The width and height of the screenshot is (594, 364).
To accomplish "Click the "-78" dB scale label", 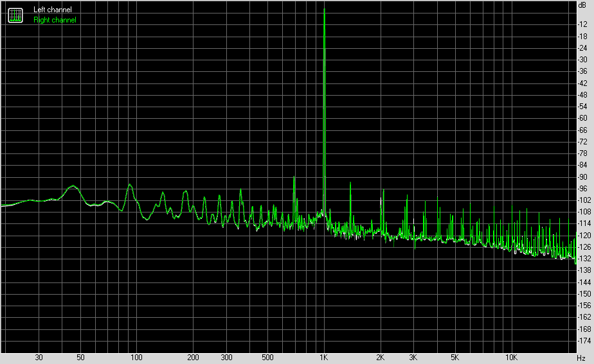I will click(582, 153).
